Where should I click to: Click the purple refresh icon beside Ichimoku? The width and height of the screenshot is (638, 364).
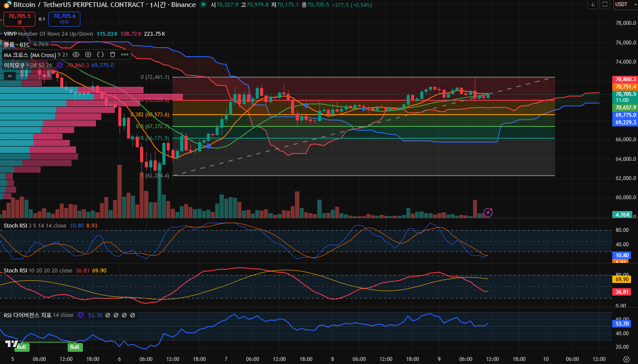(60, 65)
